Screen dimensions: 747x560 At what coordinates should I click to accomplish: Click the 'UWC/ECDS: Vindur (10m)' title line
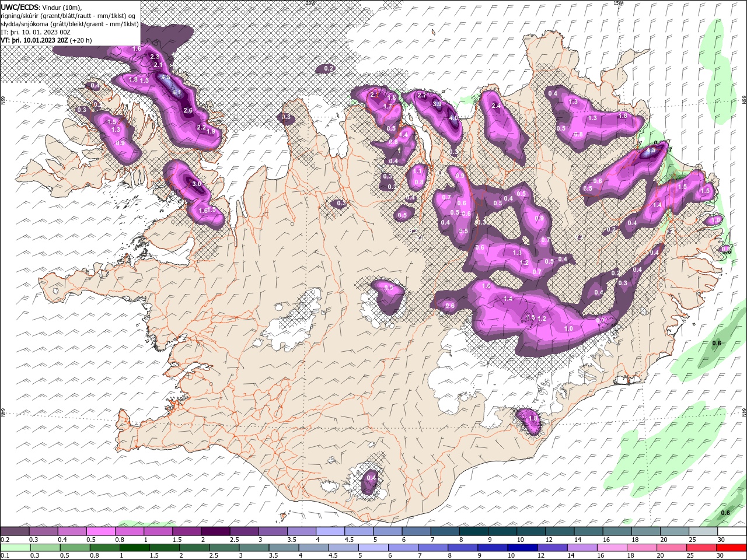tap(41, 7)
